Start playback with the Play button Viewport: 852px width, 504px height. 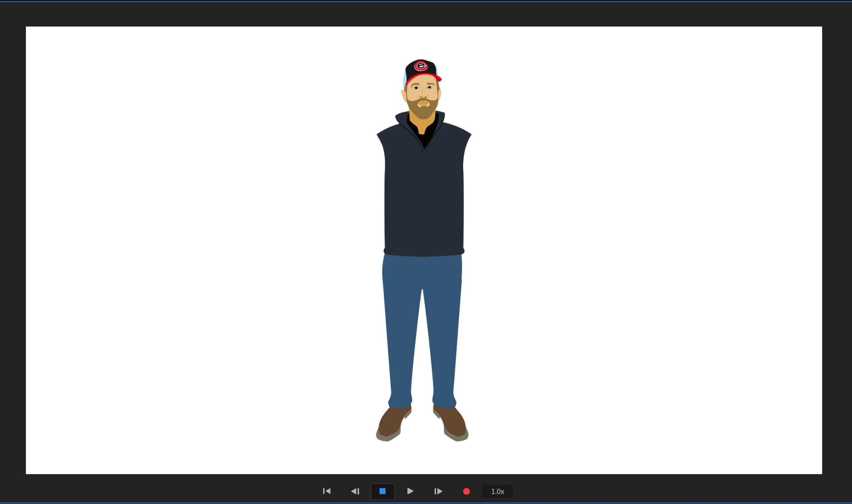tap(410, 491)
